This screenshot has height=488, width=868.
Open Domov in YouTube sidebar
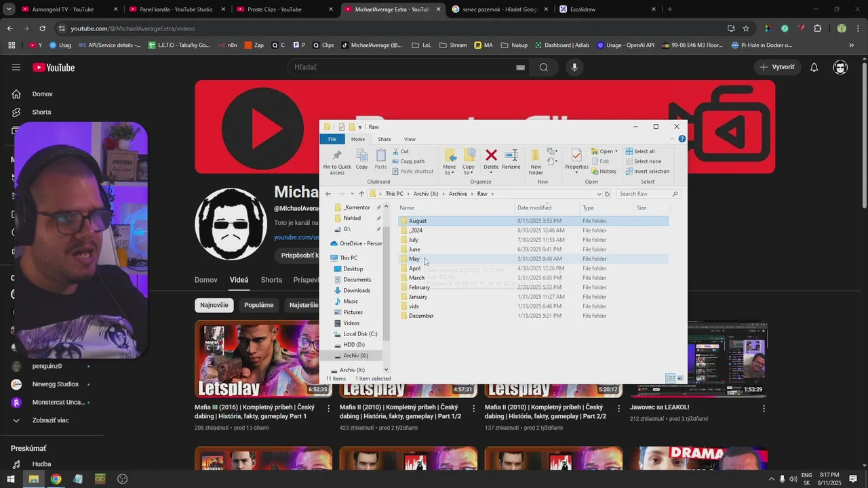tap(42, 94)
